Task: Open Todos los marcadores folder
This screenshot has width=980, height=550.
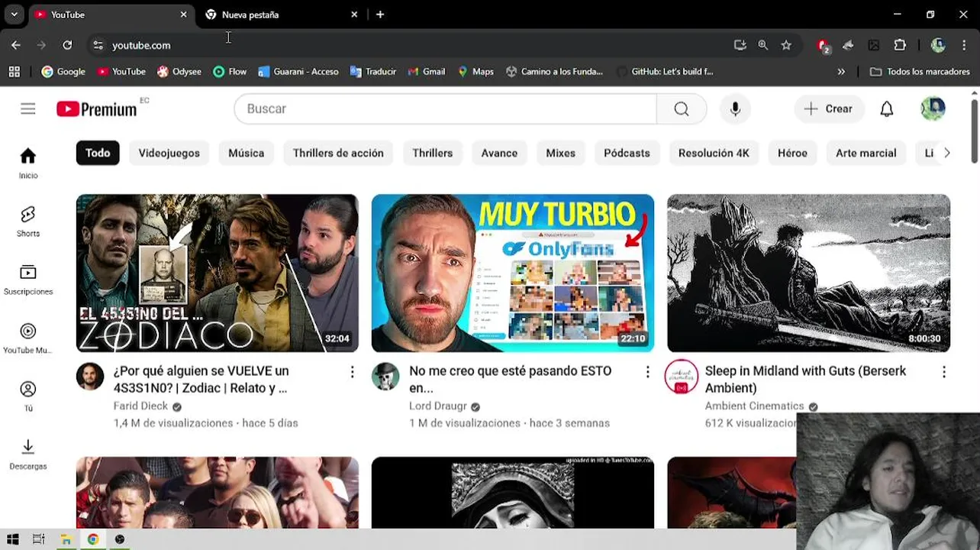Action: pos(920,72)
